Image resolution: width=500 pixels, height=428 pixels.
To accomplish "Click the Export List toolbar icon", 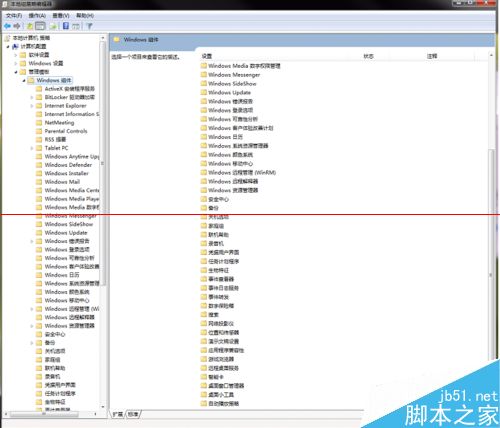I will click(53, 26).
